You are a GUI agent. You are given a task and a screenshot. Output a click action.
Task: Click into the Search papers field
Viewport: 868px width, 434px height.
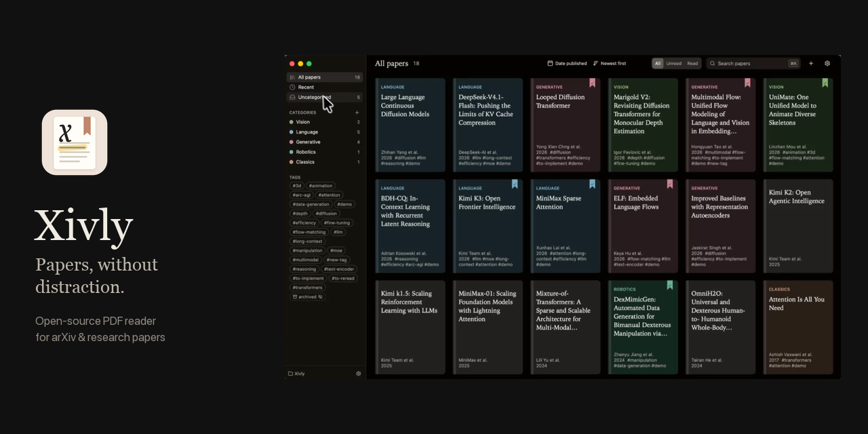753,64
